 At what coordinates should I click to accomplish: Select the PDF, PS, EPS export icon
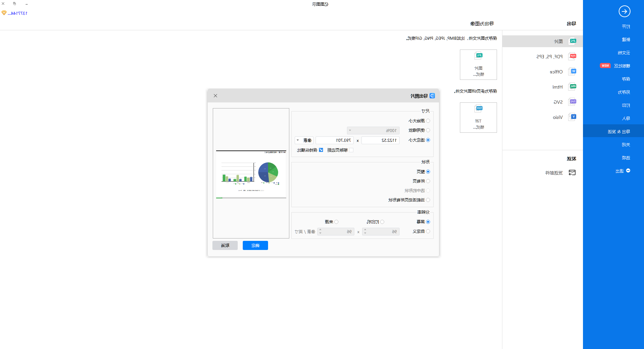[x=573, y=56]
